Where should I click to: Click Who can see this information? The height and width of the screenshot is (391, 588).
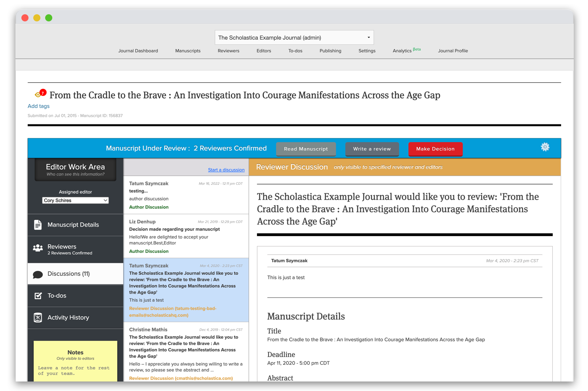pos(75,174)
